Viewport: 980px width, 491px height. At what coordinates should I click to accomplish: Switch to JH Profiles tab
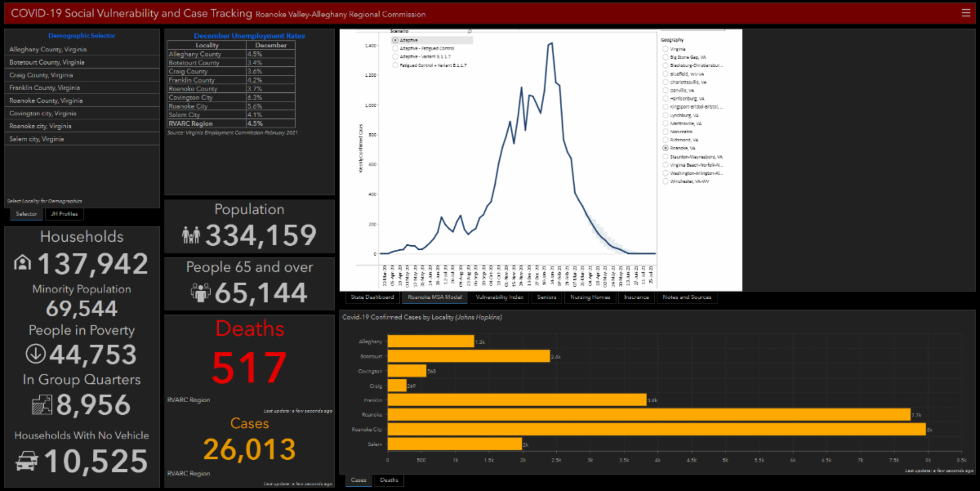63,214
